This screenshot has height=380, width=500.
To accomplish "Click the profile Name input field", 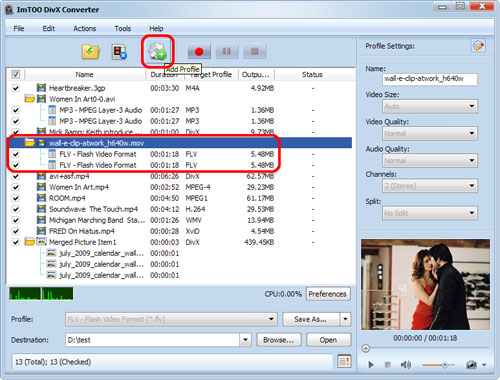I will pyautogui.click(x=430, y=79).
